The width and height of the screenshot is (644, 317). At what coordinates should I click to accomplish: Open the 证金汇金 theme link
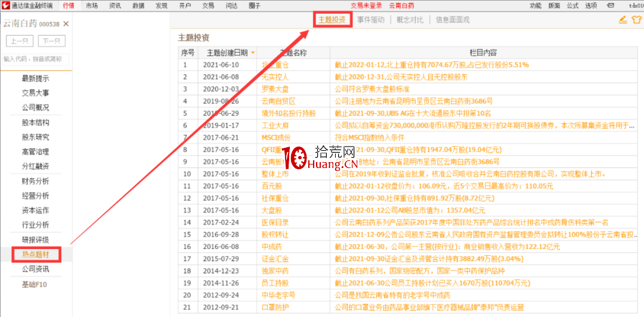click(274, 259)
